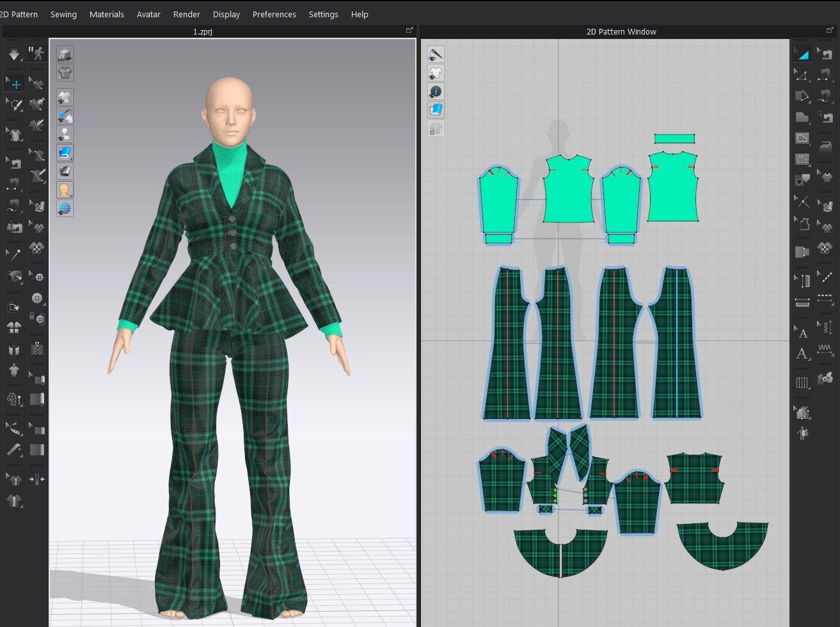This screenshot has width=840, height=627.
Task: Click the Simulate arrow icon at top left
Action: click(14, 53)
